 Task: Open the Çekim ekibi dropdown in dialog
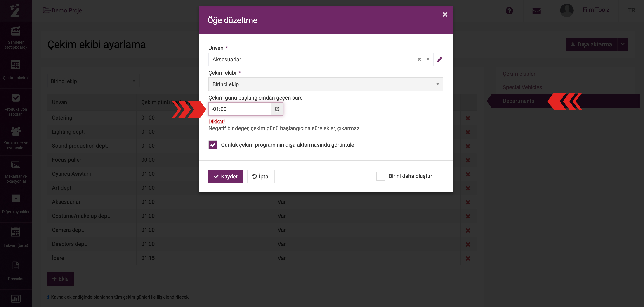pyautogui.click(x=326, y=84)
